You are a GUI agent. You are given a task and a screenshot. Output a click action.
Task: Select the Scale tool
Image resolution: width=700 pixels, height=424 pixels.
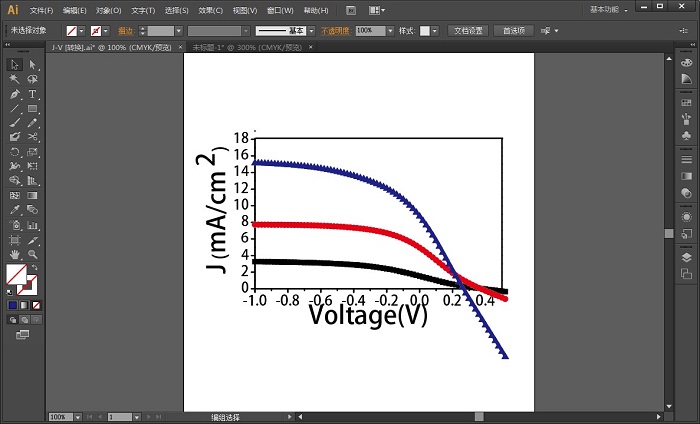coord(32,152)
